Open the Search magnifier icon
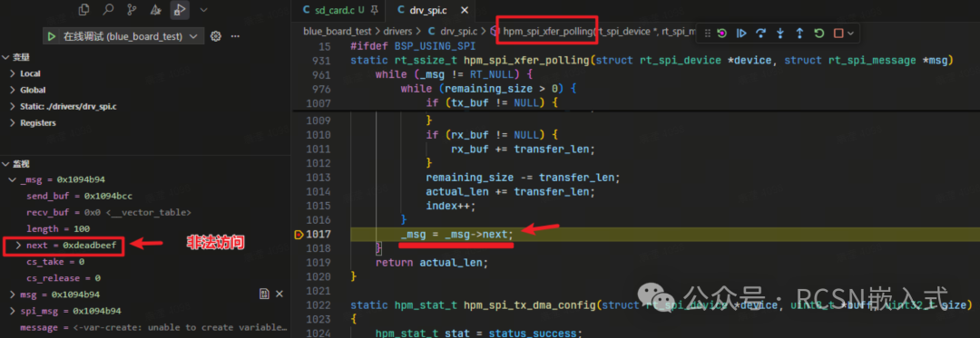980x338 pixels. point(108,9)
